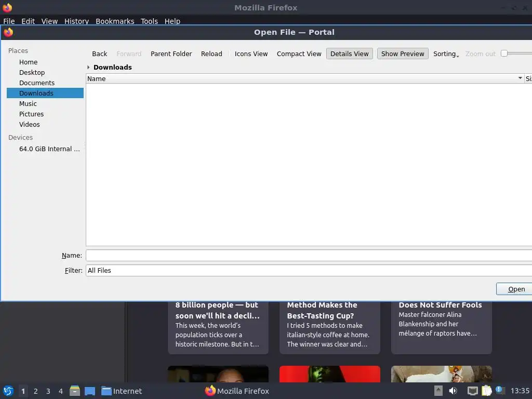Focus the Name input field
Screen dimensions: 532x399
[309, 256]
